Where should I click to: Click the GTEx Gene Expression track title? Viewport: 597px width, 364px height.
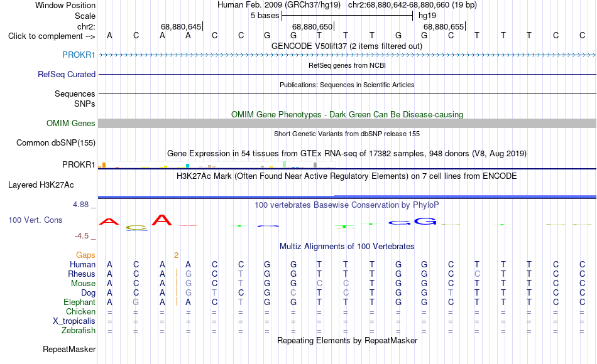pos(347,153)
